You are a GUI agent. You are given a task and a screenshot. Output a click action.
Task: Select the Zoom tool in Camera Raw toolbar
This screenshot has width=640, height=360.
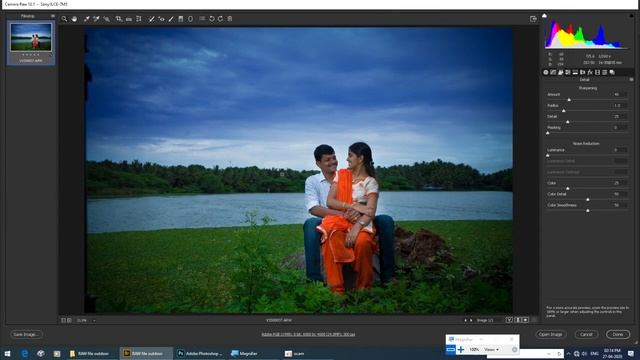[x=64, y=19]
